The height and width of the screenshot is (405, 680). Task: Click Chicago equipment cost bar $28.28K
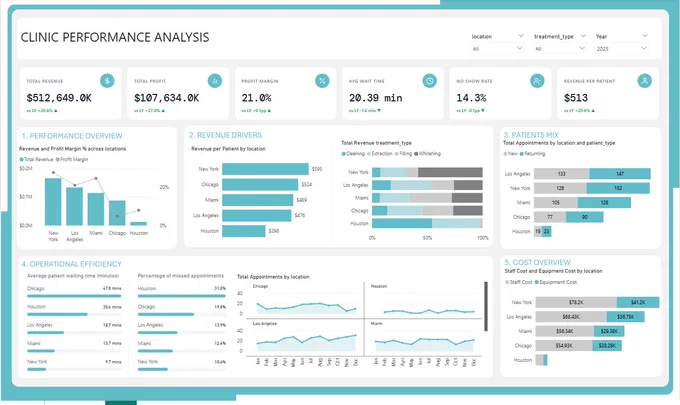pos(607,346)
